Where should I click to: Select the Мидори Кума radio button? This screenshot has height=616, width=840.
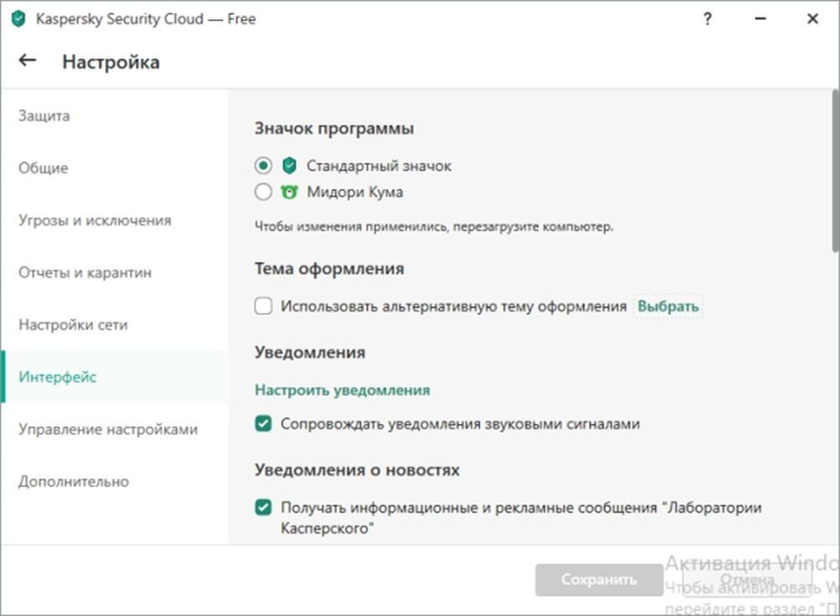[x=263, y=192]
